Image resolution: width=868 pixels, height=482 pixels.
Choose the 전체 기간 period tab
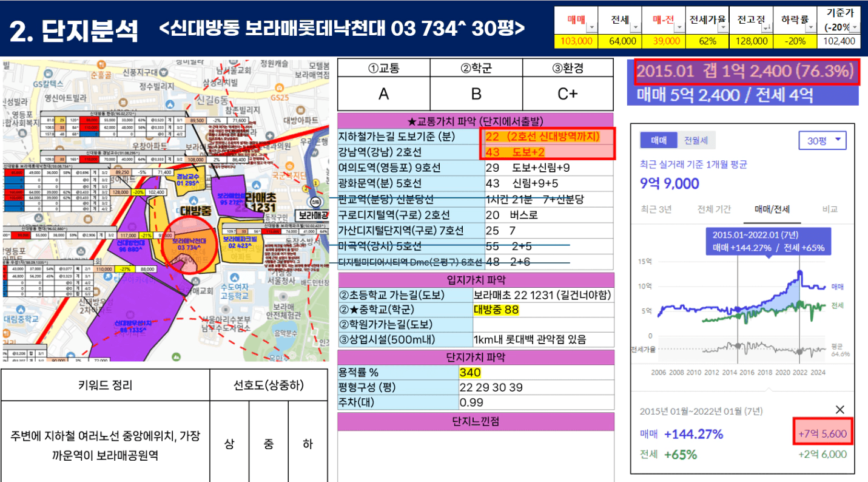tap(714, 209)
